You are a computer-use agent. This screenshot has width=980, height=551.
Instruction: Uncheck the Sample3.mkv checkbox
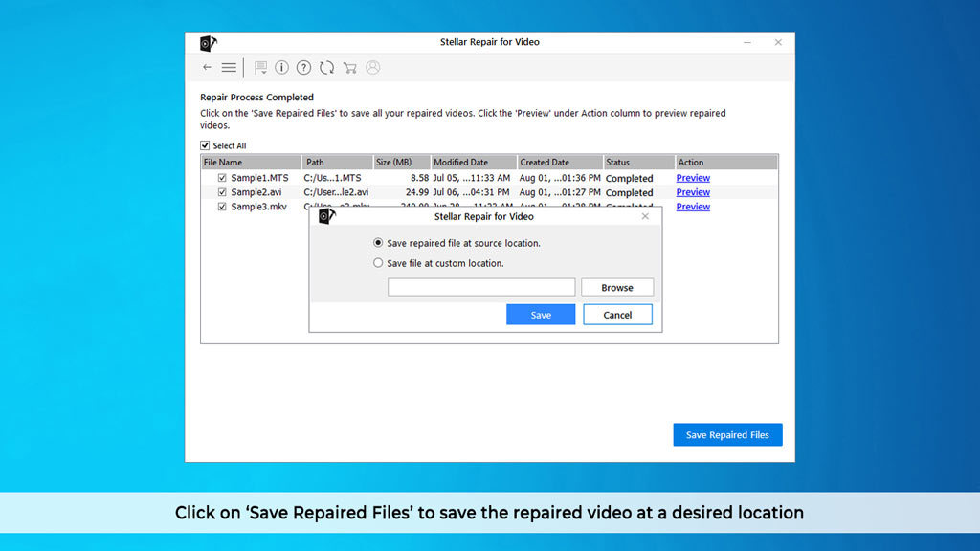click(x=222, y=207)
